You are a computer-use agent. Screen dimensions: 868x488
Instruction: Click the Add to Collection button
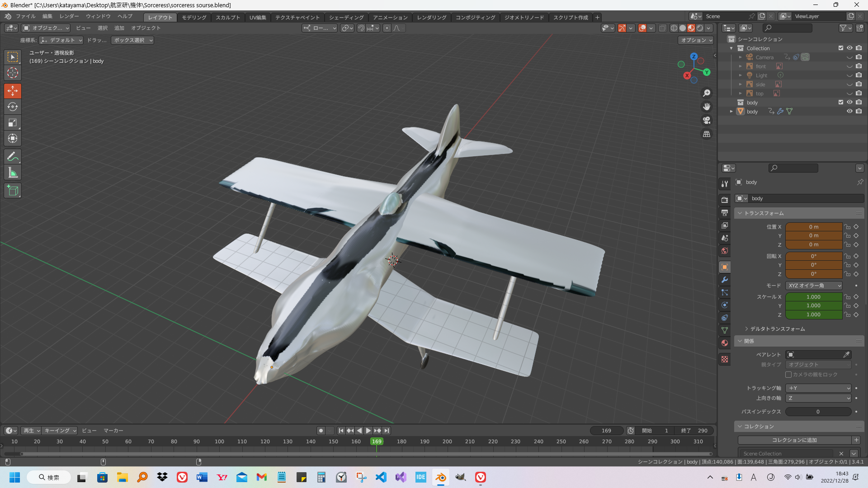[794, 440]
